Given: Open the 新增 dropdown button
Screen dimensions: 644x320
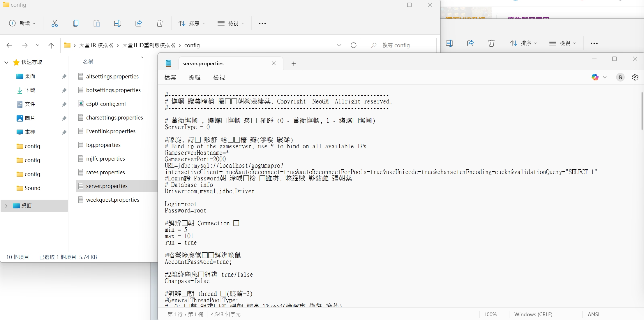Looking at the screenshot, I should pos(22,23).
